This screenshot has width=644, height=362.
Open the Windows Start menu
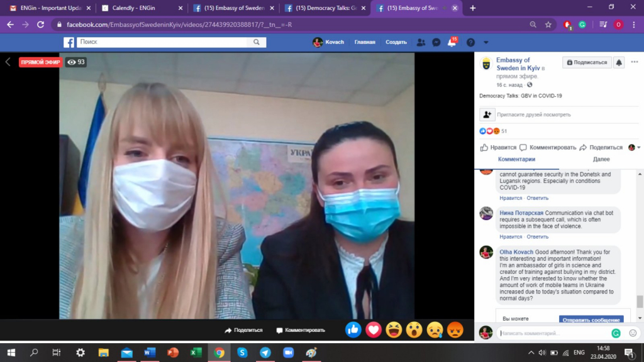[x=11, y=353]
